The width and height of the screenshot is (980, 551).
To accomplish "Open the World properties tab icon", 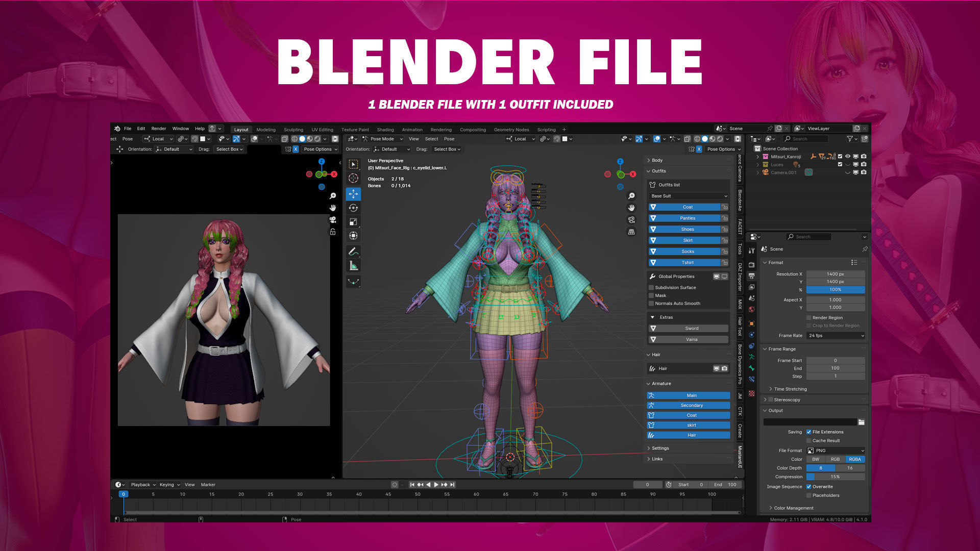I will point(751,309).
